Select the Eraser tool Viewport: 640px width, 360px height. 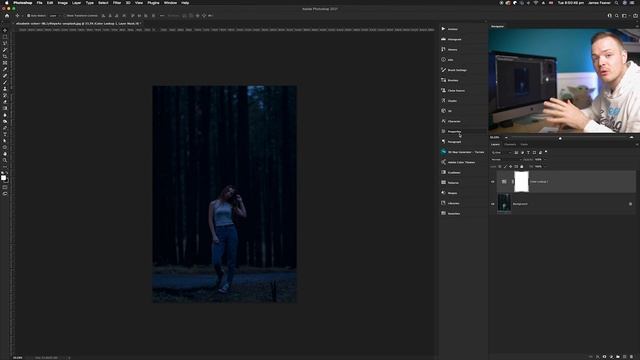5,102
